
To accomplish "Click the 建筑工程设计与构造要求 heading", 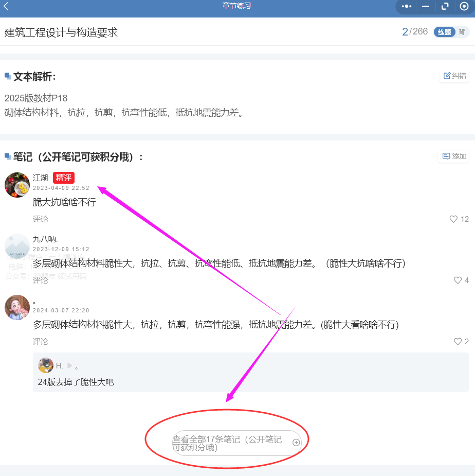I will (x=61, y=32).
